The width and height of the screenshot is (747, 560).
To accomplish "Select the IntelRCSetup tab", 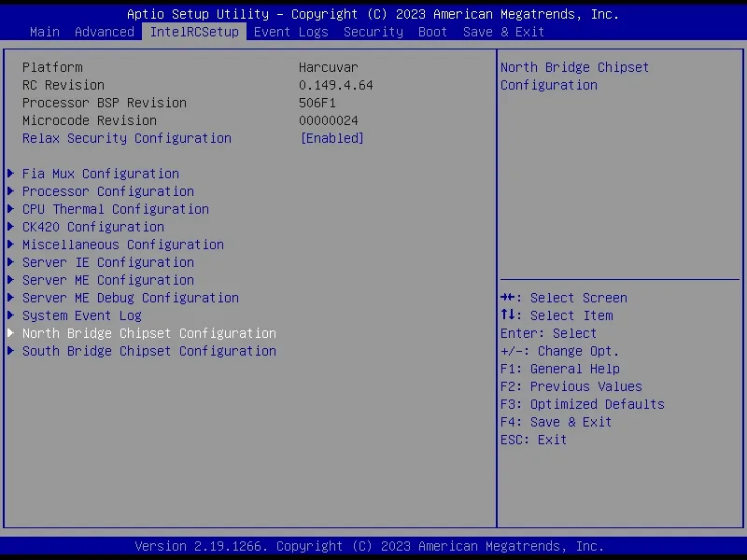I will pyautogui.click(x=194, y=32).
